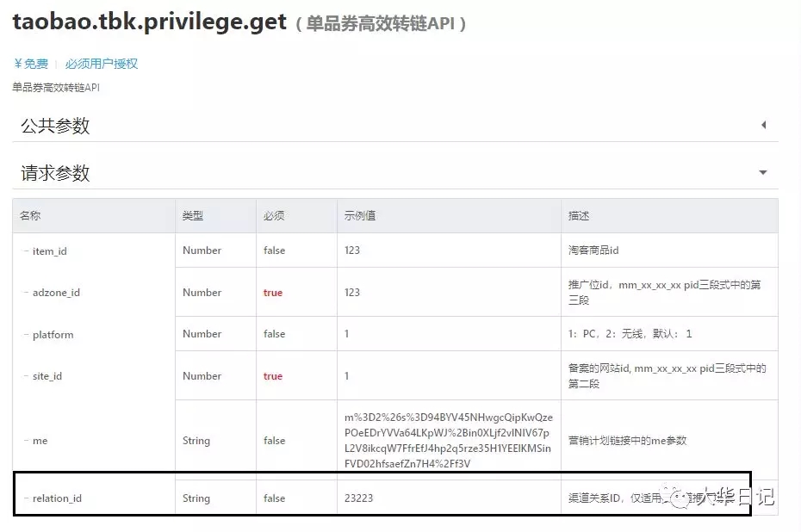Click the false value in the item_id row

pyautogui.click(x=275, y=251)
